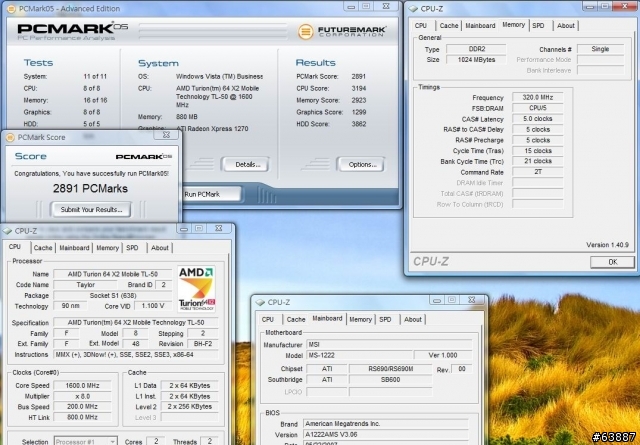
Task: Open SPD tab in the CPU-Z processor window
Action: (132, 248)
